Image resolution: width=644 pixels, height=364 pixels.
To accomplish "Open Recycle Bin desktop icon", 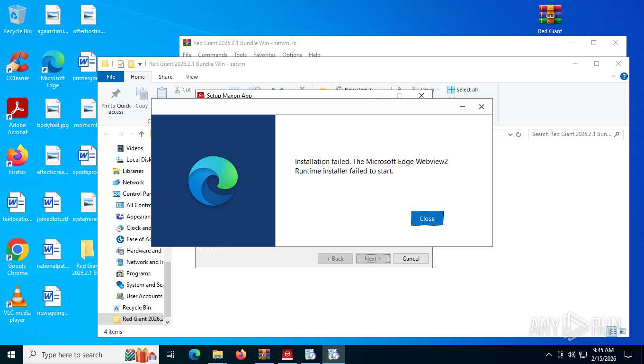I will (18, 19).
